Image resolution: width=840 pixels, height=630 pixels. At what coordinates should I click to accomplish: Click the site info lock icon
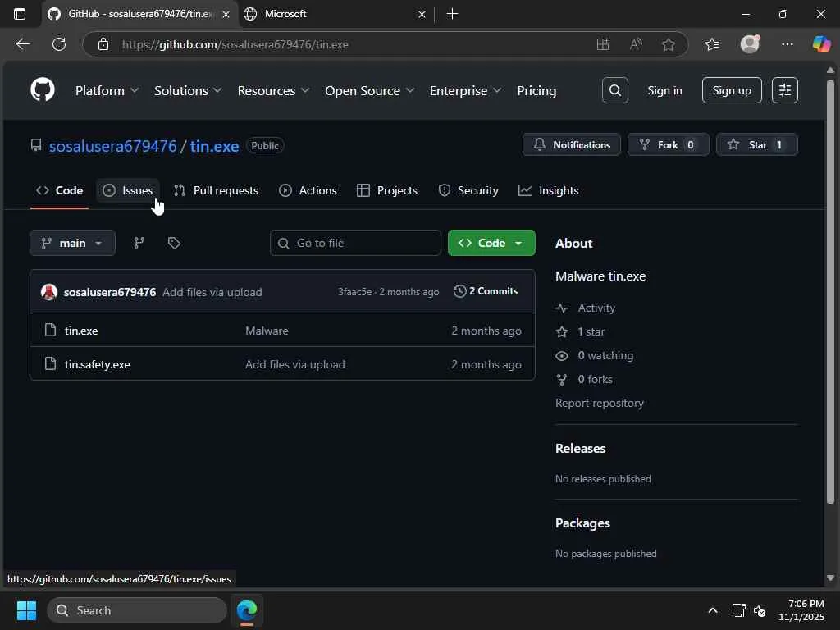[103, 44]
